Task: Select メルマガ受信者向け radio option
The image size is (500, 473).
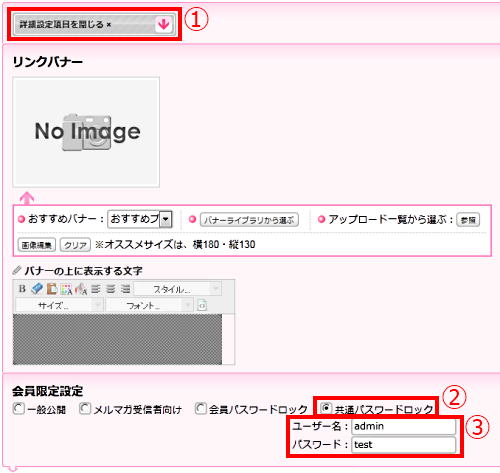Action: click(85, 408)
